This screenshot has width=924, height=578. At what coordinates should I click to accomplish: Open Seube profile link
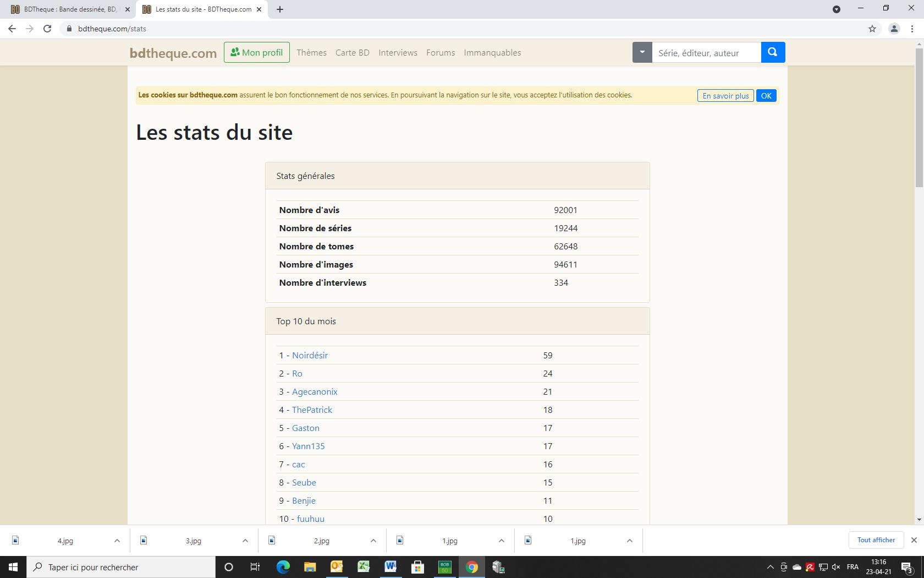[x=304, y=482]
